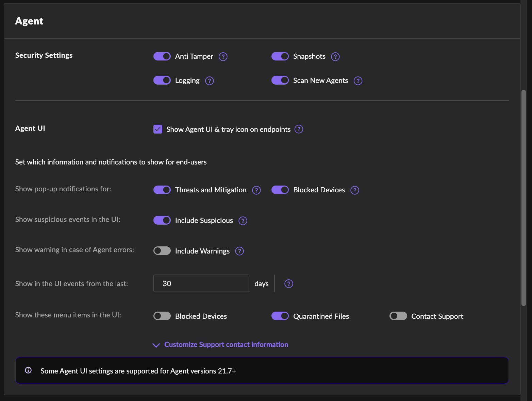Open the Logging help tooltip icon

209,81
